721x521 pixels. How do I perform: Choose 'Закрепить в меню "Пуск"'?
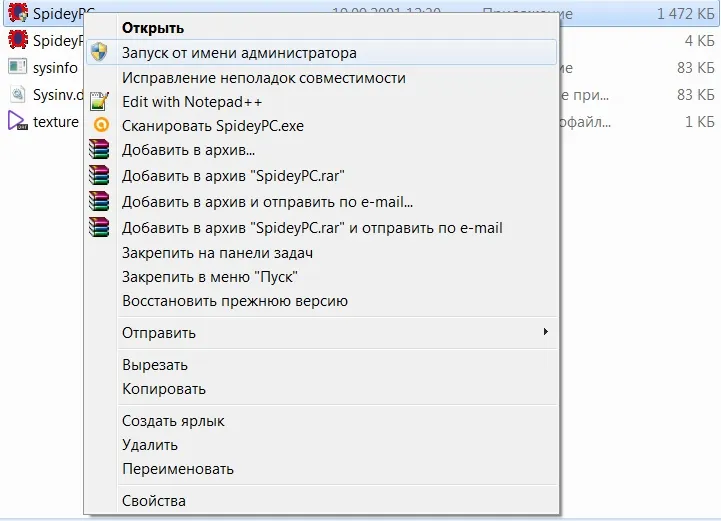click(210, 277)
